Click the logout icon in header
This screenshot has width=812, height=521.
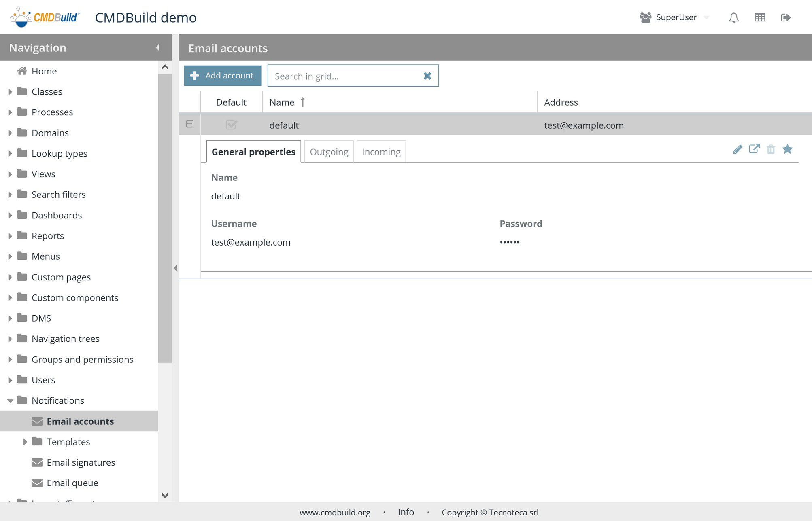click(x=785, y=17)
